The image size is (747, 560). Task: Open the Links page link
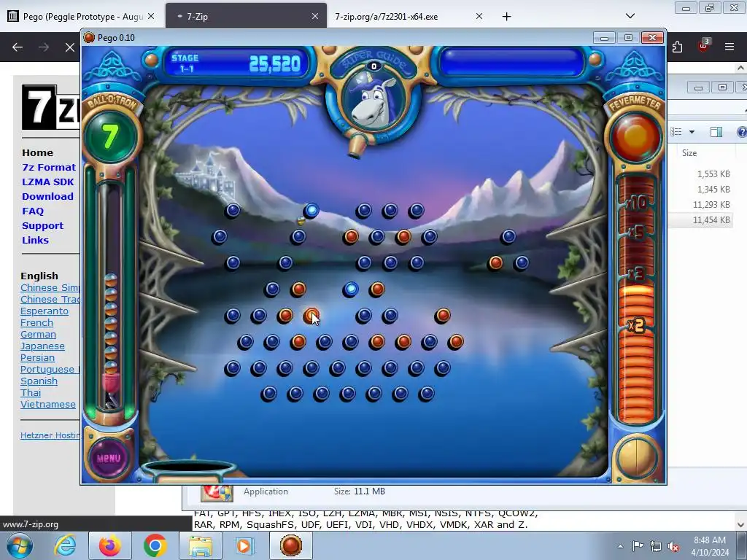[x=35, y=240]
